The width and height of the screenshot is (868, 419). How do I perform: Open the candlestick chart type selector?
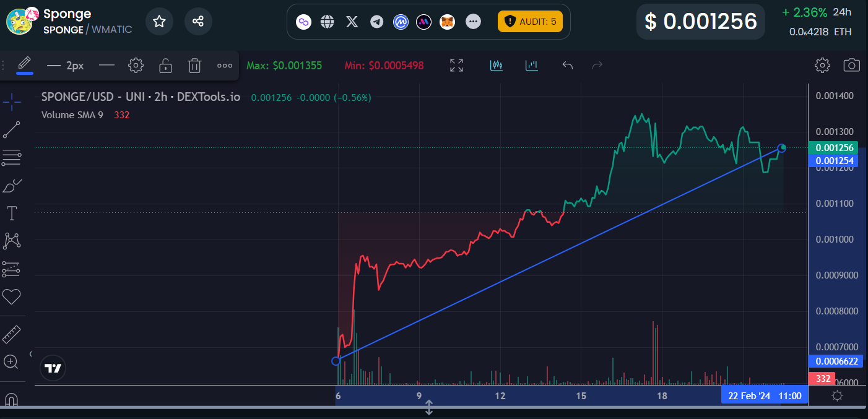tap(497, 65)
